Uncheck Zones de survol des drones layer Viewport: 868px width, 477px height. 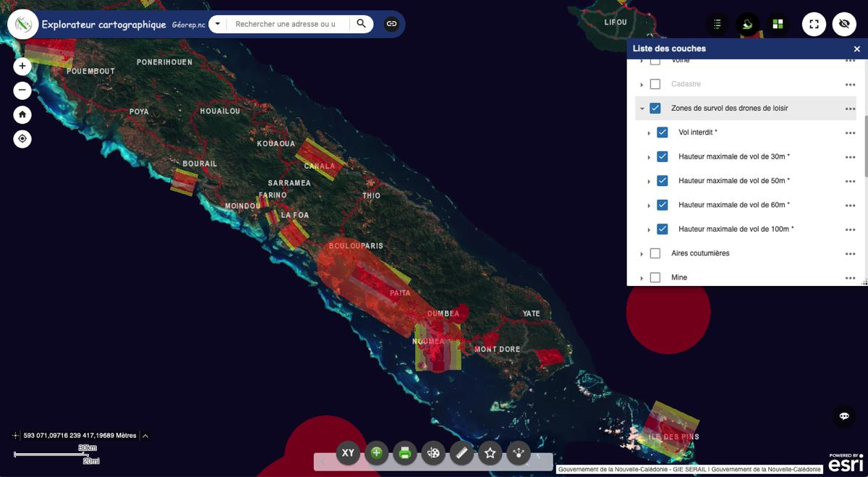coord(655,108)
